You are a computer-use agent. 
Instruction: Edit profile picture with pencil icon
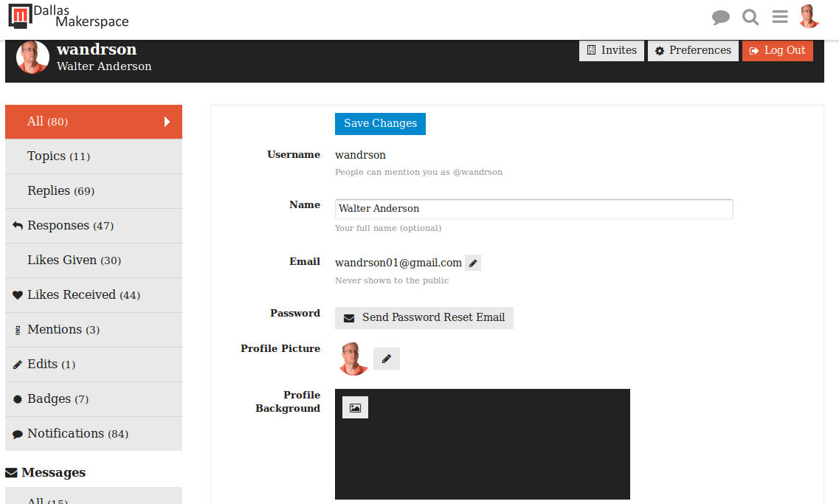[x=387, y=359]
